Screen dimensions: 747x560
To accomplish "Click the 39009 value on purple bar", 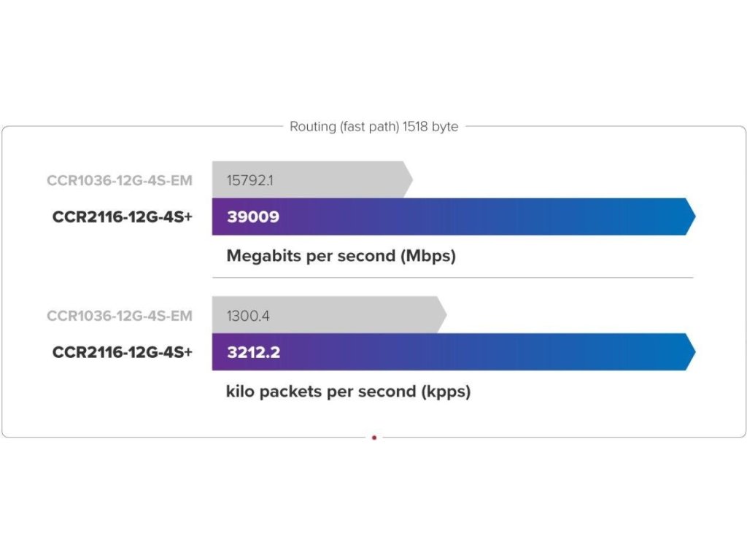I will (253, 217).
